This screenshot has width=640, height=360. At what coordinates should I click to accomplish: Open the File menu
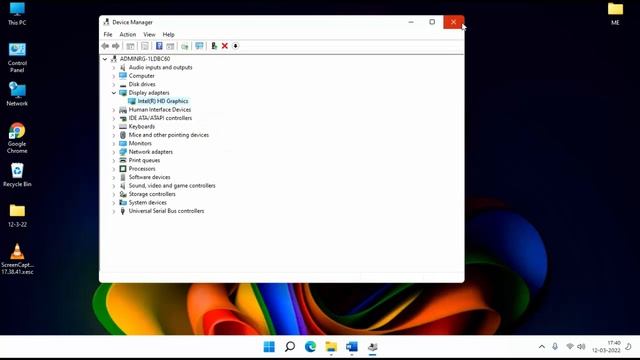point(108,35)
